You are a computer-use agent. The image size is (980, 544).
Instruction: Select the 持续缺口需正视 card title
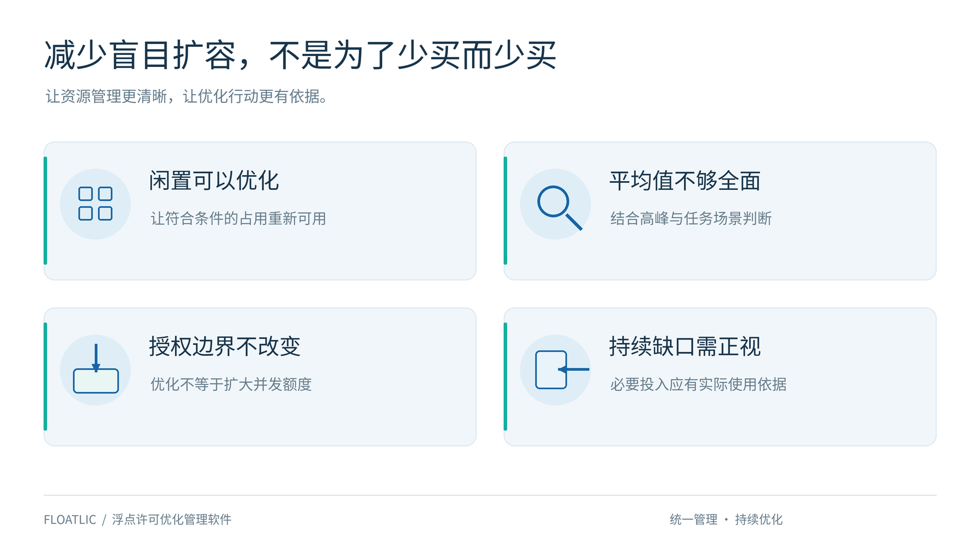pyautogui.click(x=685, y=347)
